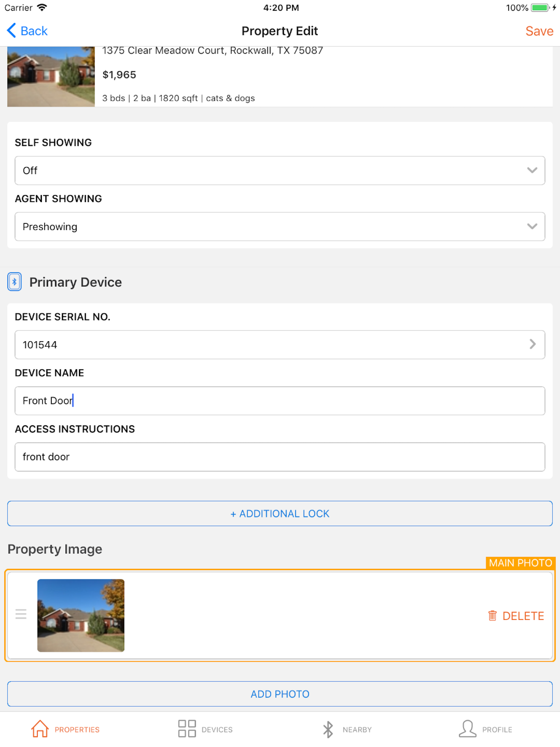Edit the Device Name field
560x747 pixels.
[x=280, y=401]
